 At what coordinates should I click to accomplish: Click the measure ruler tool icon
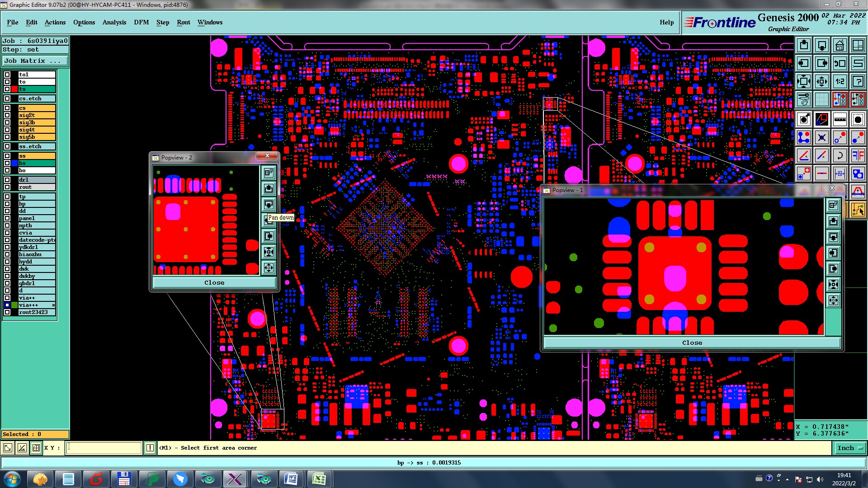coord(840,119)
